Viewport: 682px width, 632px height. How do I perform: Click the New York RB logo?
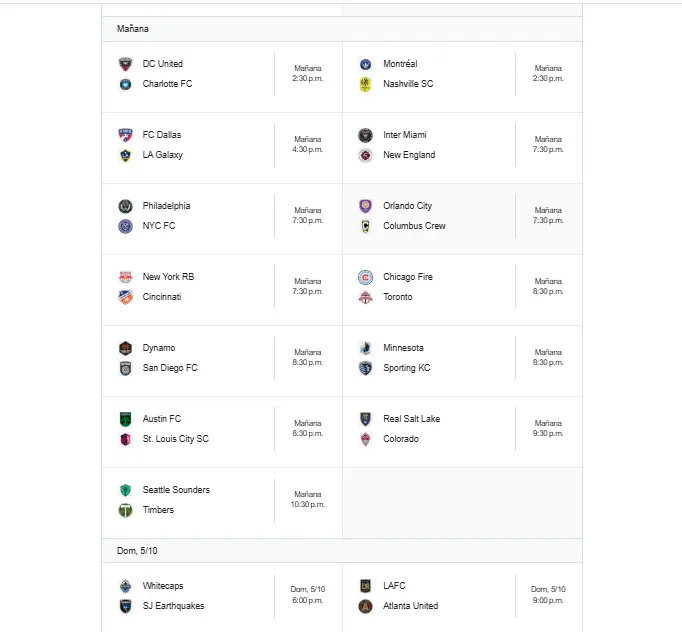125,277
